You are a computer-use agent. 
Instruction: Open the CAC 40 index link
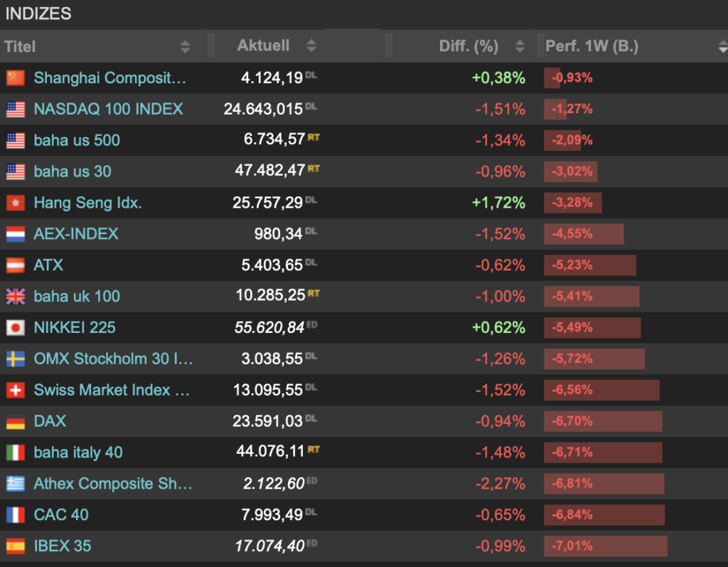(x=61, y=515)
